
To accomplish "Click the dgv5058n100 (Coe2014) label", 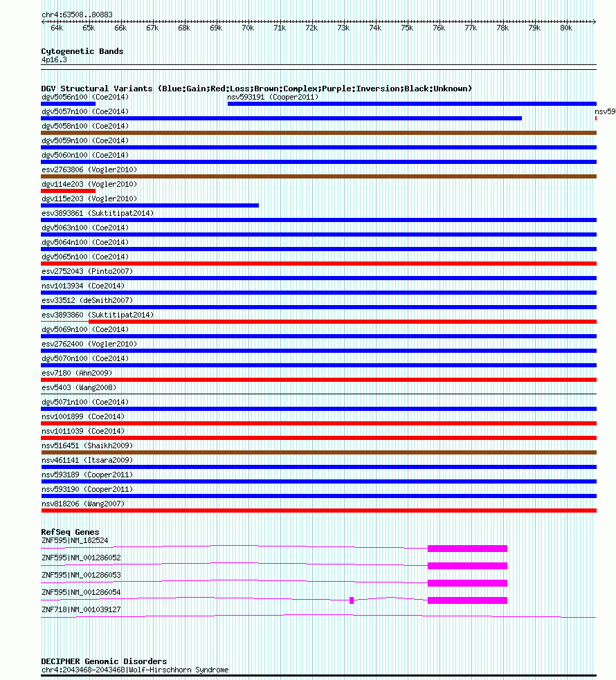I will 85,126.
